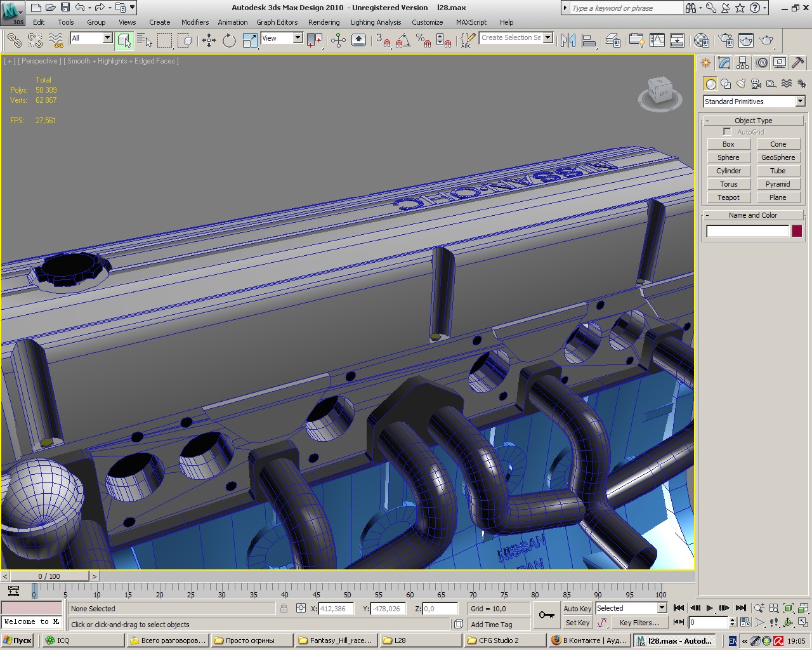Click the Key Filters button

click(x=639, y=623)
